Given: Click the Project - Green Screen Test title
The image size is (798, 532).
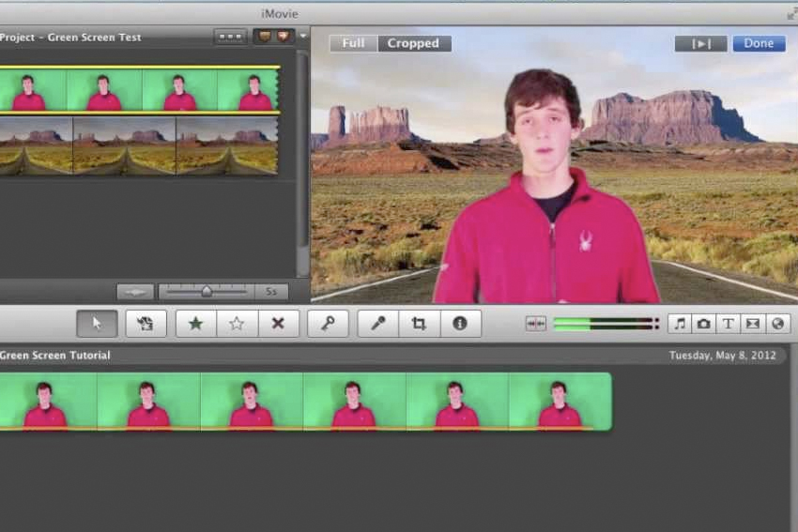Looking at the screenshot, I should (x=70, y=38).
